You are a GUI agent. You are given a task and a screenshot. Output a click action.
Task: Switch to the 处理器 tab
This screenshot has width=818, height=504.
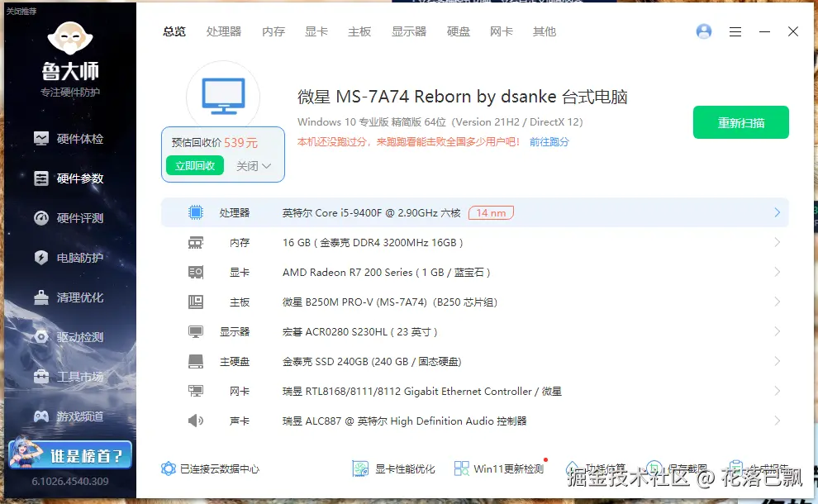(x=224, y=32)
